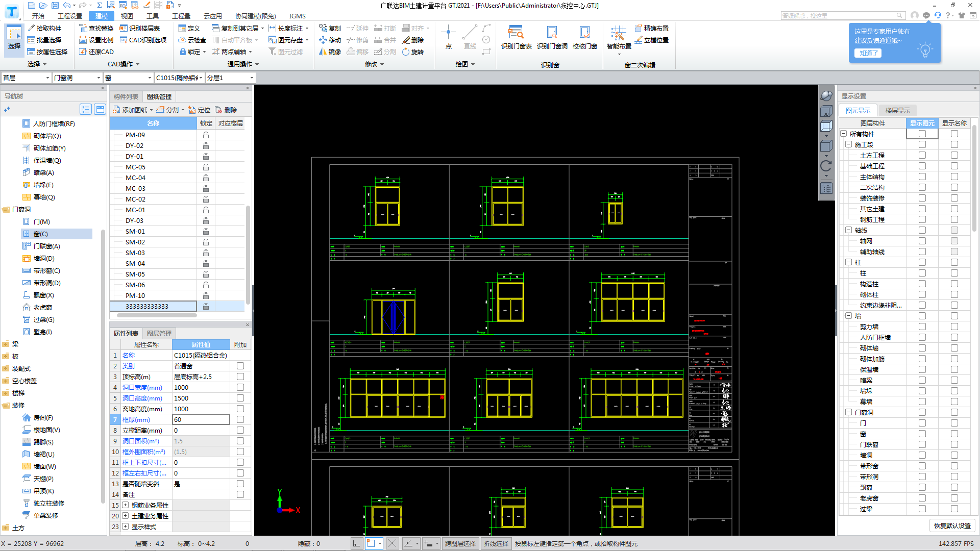The width and height of the screenshot is (980, 551).
Task: Collapse the 墙 group in display settings
Action: (x=848, y=316)
